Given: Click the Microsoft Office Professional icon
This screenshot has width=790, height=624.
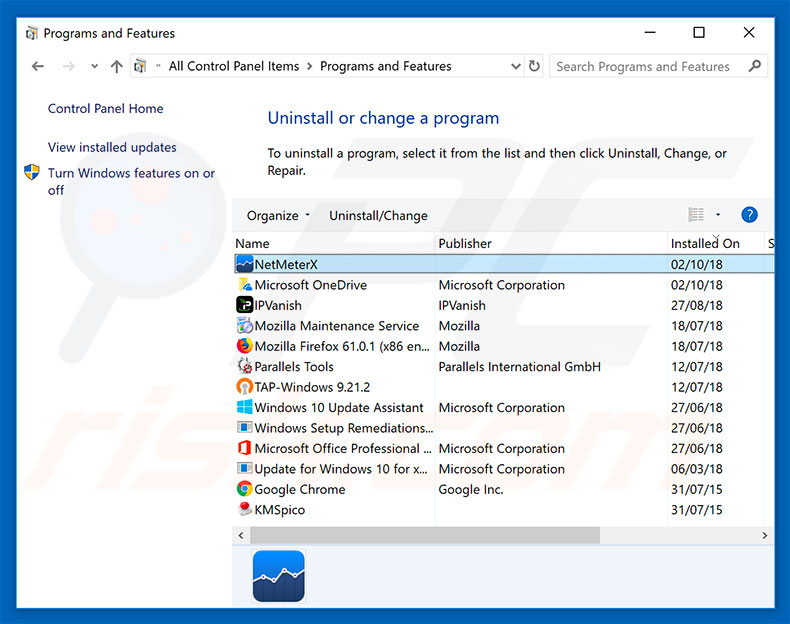Looking at the screenshot, I should pyautogui.click(x=245, y=448).
